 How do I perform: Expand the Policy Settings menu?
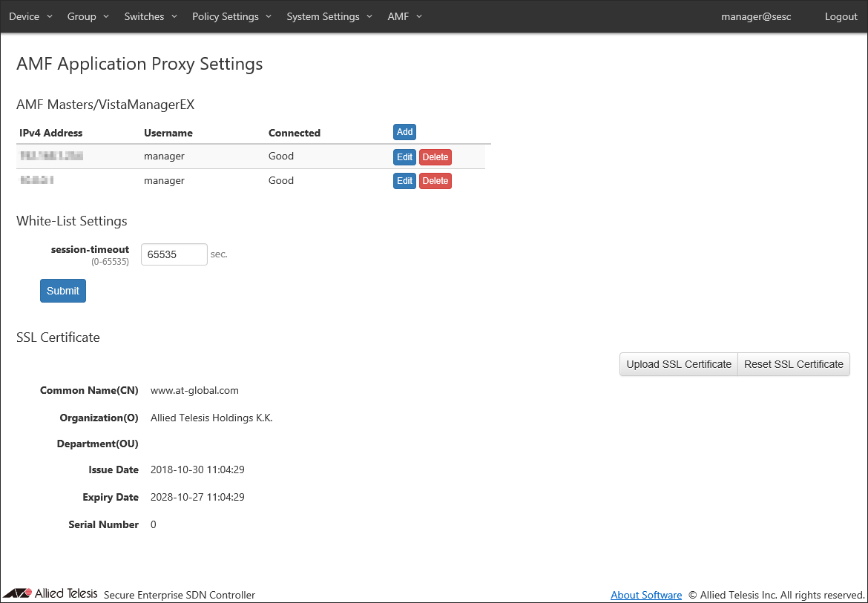tap(231, 16)
